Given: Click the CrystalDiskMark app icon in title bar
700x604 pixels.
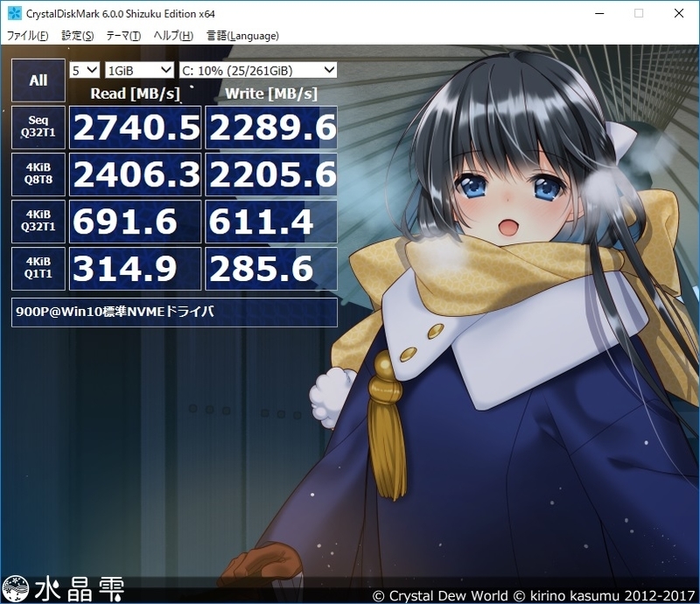Looking at the screenshot, I should 14,13.
